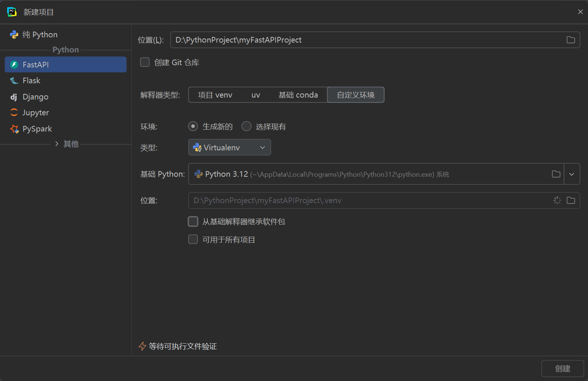Pick the PySpark project type
588x381 pixels.
click(x=66, y=129)
